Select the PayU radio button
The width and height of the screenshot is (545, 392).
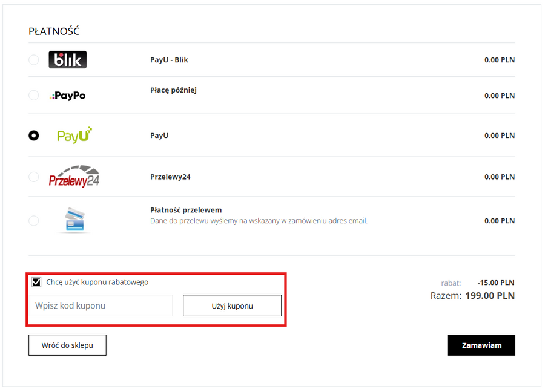click(34, 136)
